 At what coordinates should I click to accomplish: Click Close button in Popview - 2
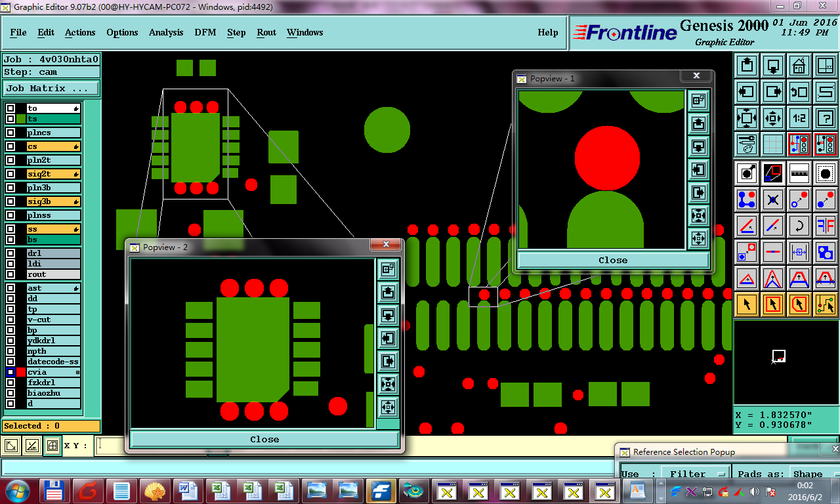tap(264, 440)
